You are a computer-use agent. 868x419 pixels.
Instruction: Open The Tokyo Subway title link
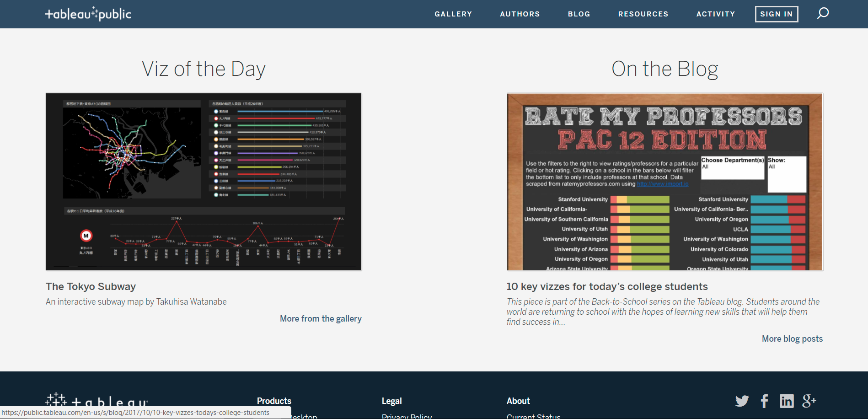coord(91,286)
